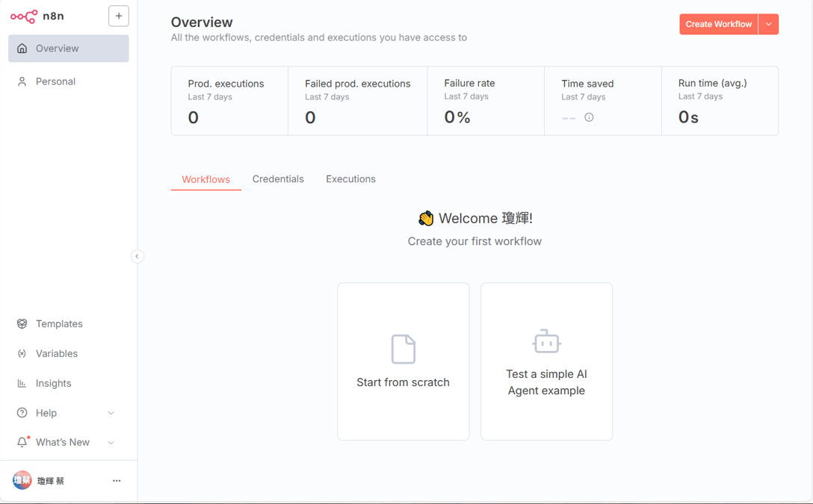Switch to the Executions tab
This screenshot has width=813, height=504.
(350, 179)
